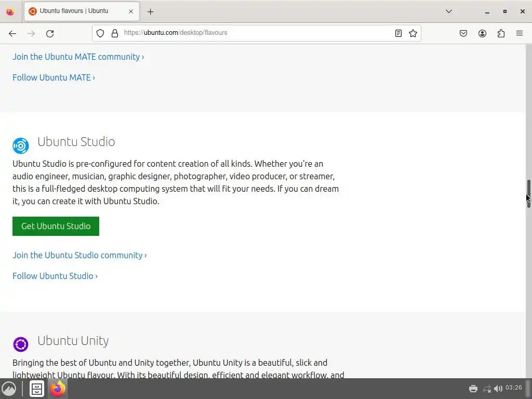The width and height of the screenshot is (532, 399).
Task: Open the Firefox hamburger application menu
Action: 520,33
